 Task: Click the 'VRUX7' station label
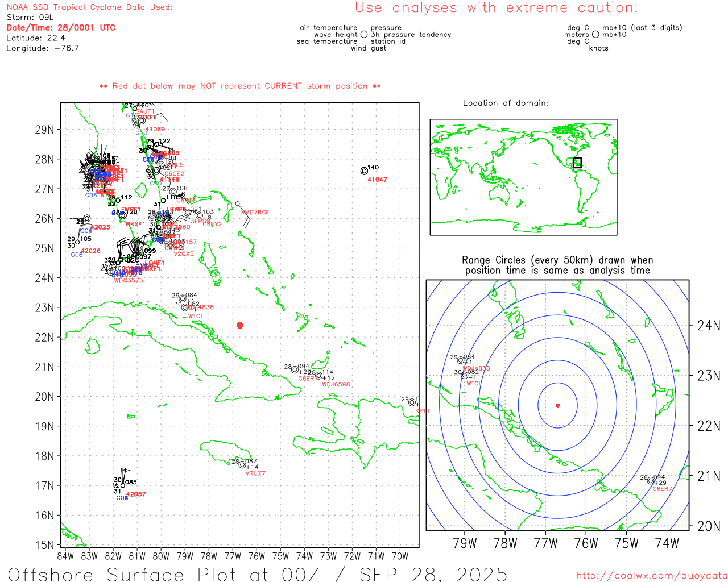[255, 473]
